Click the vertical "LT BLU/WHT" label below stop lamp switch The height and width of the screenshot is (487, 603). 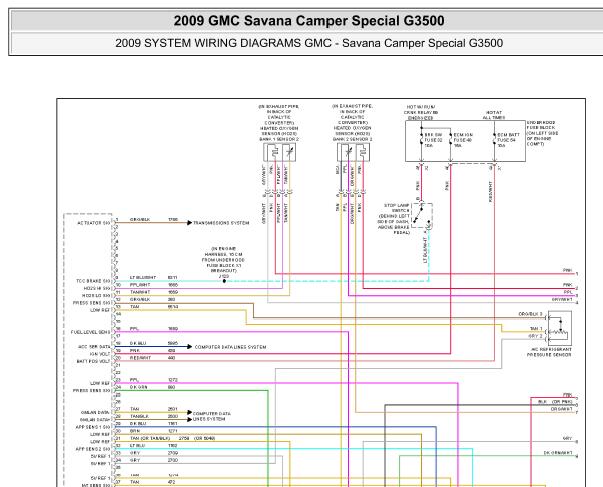pos(425,250)
